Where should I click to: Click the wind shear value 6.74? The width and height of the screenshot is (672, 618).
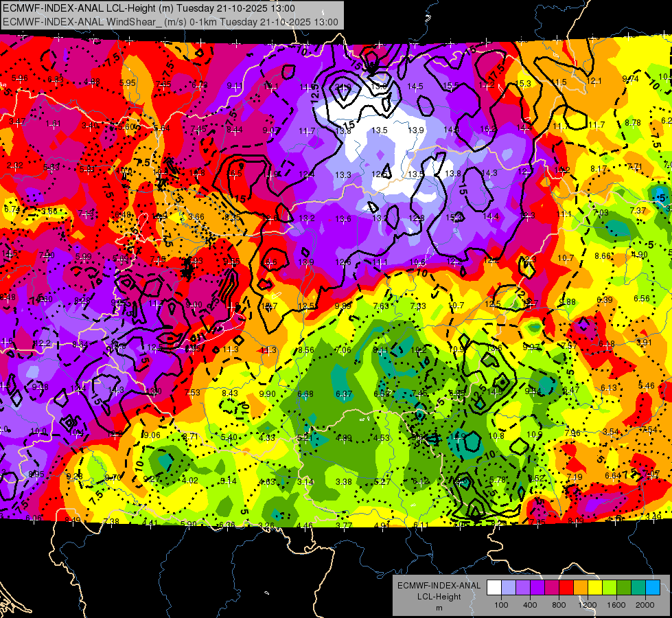[x=12, y=209]
